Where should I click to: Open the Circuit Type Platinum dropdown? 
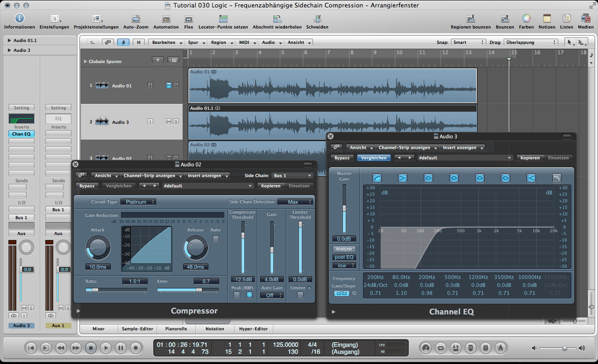[x=138, y=202]
